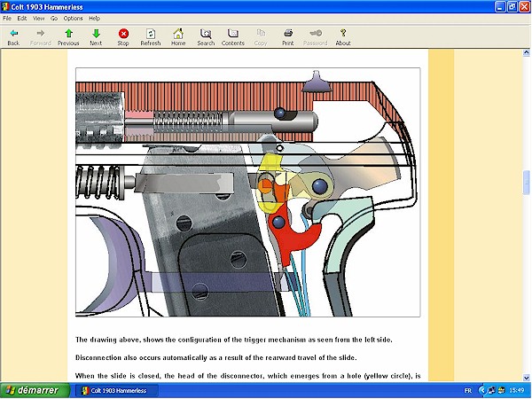532x399 pixels.
Task: Open the View menu
Action: [x=39, y=19]
